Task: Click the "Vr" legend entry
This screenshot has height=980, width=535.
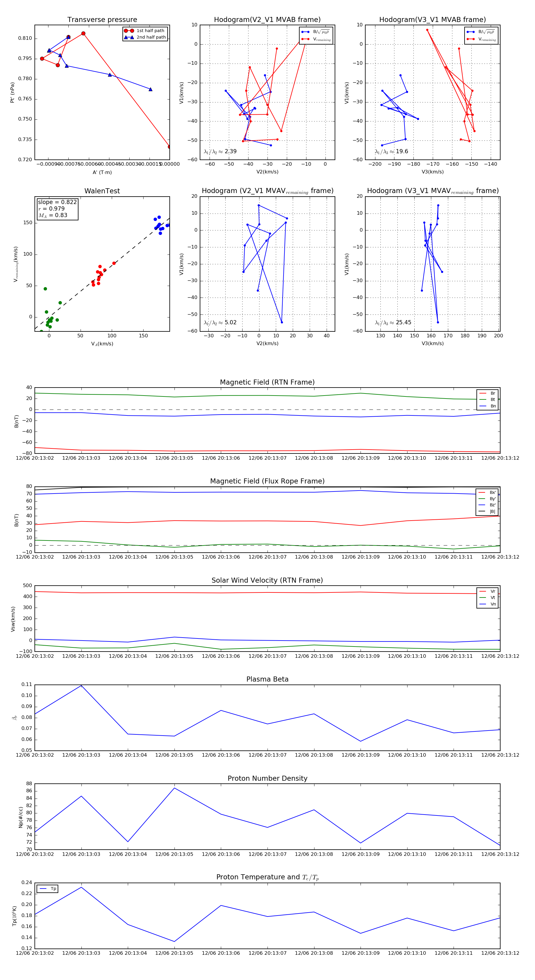Action: point(487,592)
